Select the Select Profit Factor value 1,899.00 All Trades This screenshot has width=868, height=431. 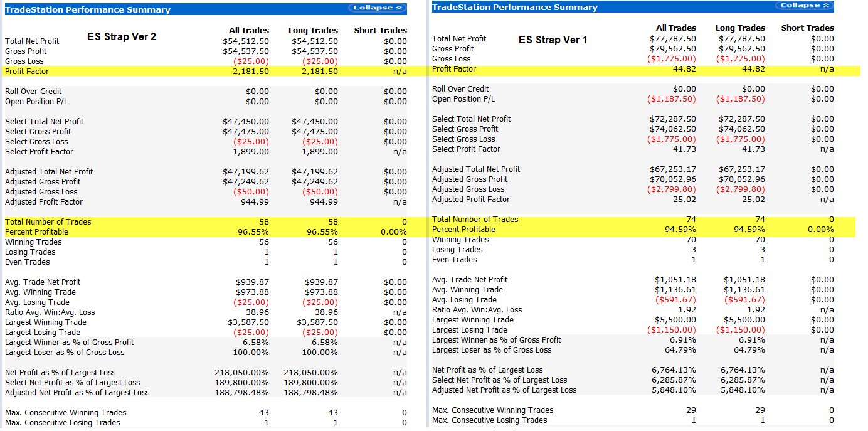[x=251, y=151]
